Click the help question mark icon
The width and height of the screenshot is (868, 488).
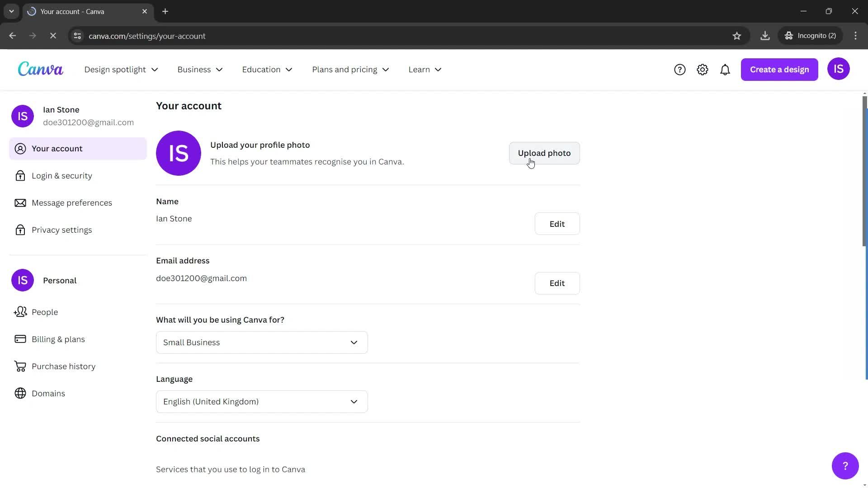coord(679,69)
